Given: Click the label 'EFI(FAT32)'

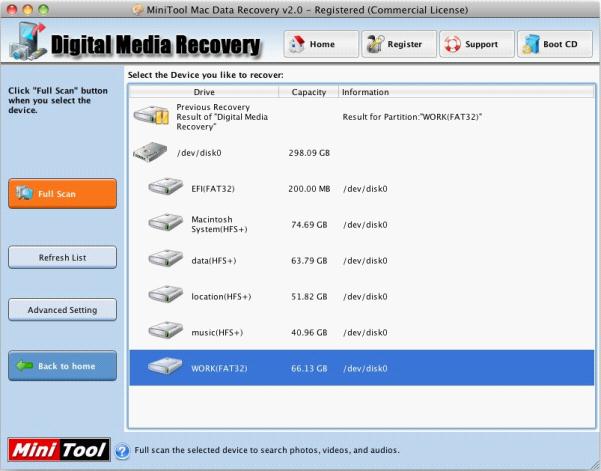Looking at the screenshot, I should pyautogui.click(x=213, y=189).
